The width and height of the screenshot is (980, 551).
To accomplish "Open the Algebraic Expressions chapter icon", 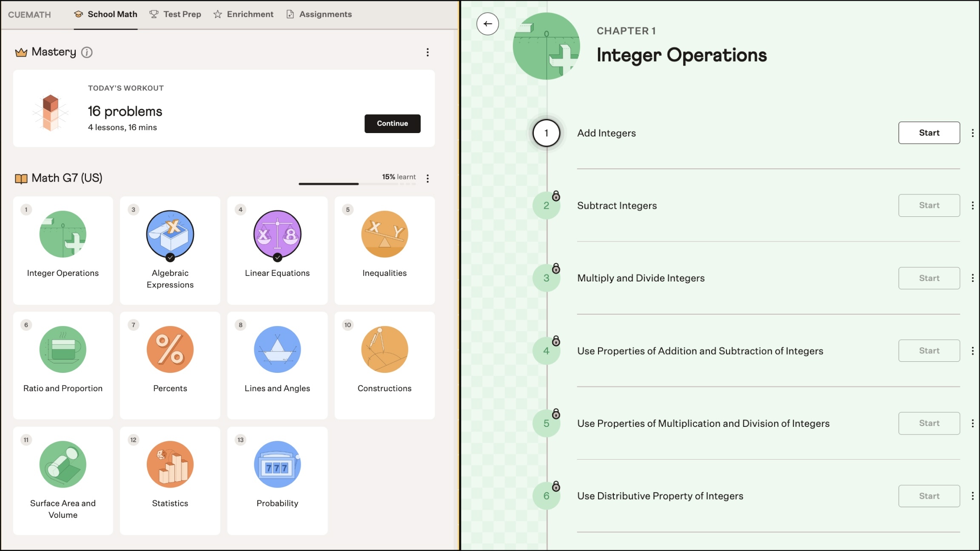I will pos(170,234).
